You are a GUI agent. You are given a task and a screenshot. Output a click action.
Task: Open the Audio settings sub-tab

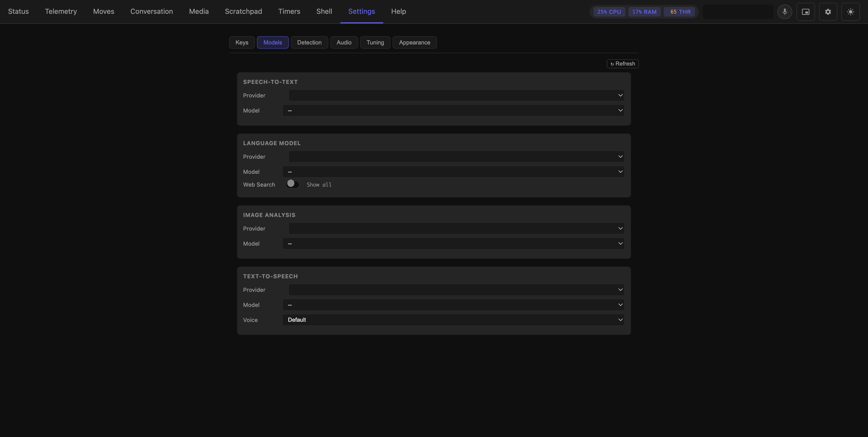click(x=344, y=42)
